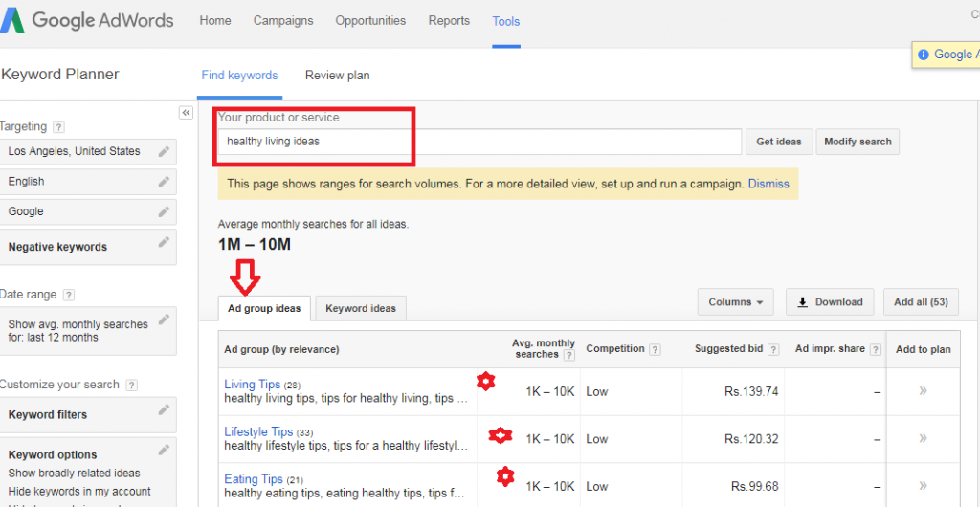Click the Modify search button

(x=857, y=142)
